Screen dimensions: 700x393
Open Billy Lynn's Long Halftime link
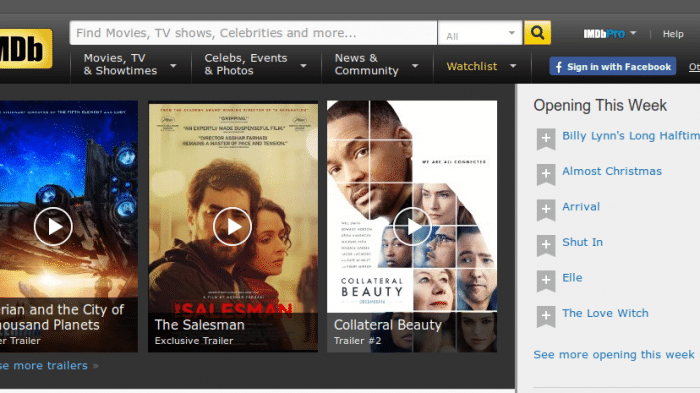point(631,136)
